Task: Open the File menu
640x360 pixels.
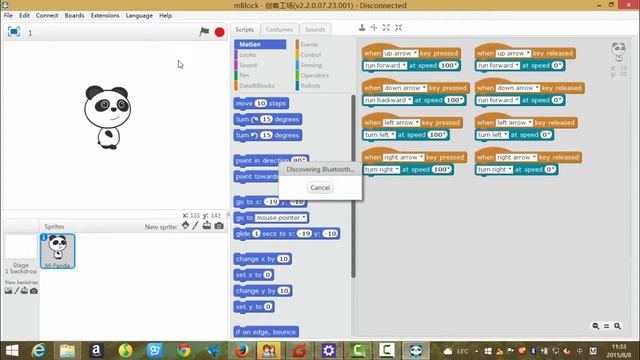Action: [x=8, y=16]
